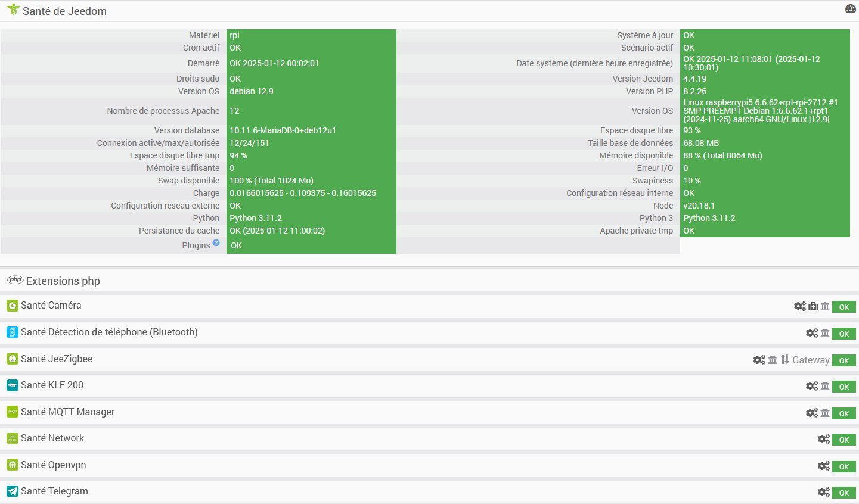The width and height of the screenshot is (859, 504).
Task: Select '88 % (Total 8064 Mo)' memory value
Action: (x=722, y=155)
